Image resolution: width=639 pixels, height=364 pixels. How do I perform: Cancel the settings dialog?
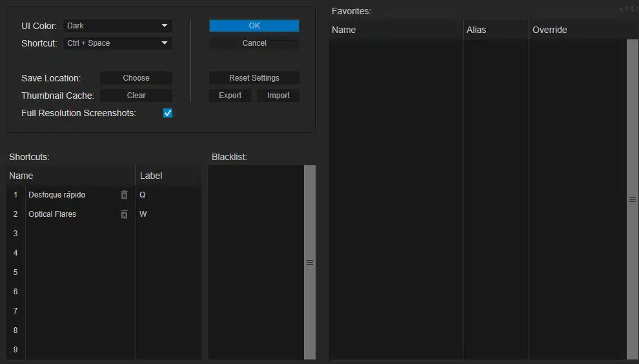pos(254,43)
